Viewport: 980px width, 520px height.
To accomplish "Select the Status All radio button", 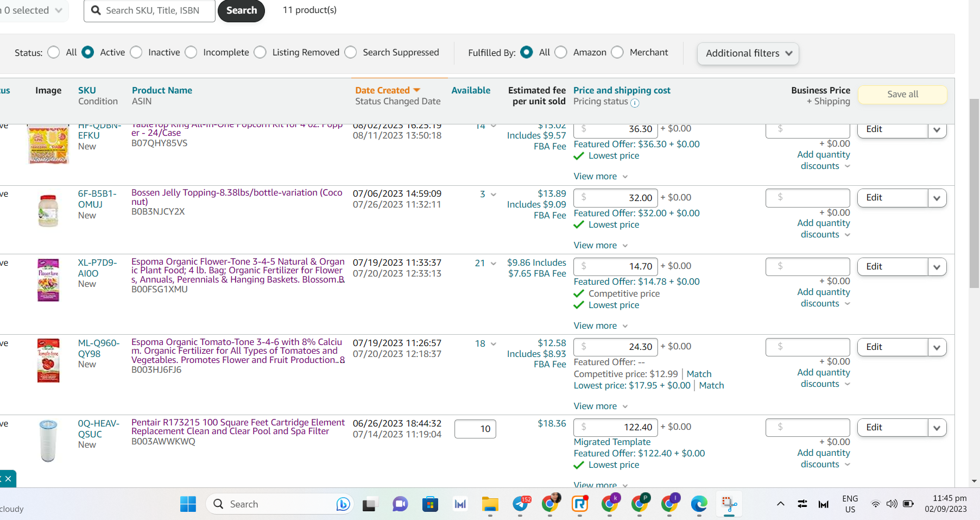I will (x=53, y=52).
